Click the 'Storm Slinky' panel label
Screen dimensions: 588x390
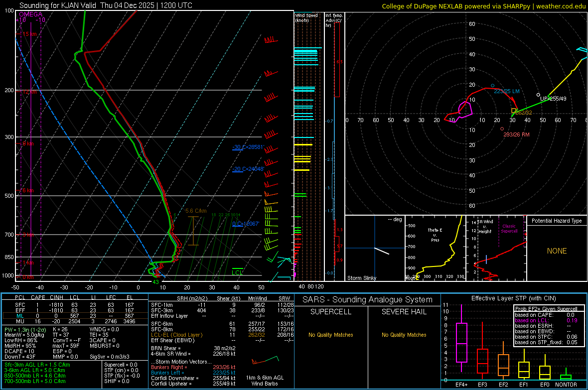pos(361,278)
